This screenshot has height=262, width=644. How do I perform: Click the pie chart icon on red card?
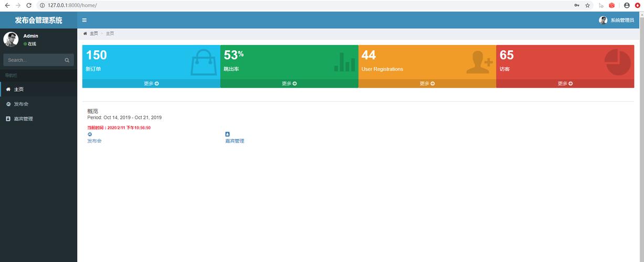click(x=618, y=62)
